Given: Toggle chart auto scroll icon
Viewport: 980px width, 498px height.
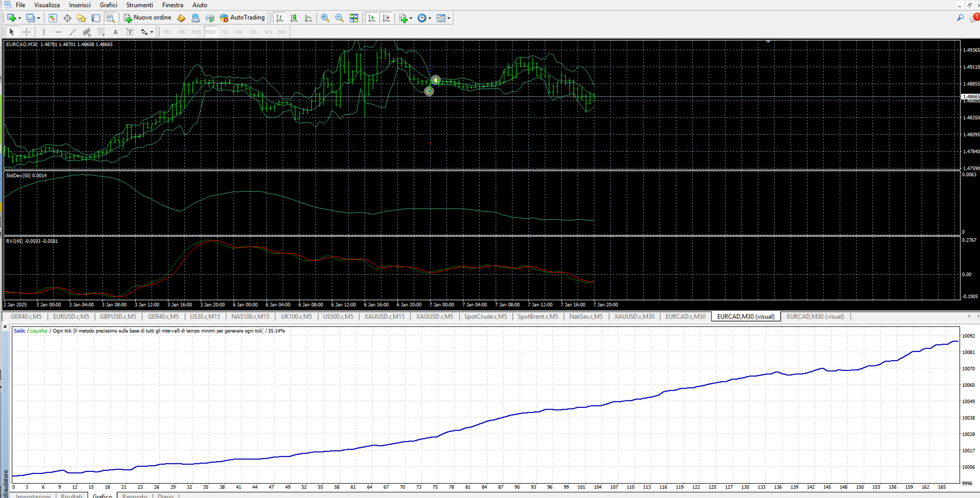Looking at the screenshot, I should tap(372, 18).
